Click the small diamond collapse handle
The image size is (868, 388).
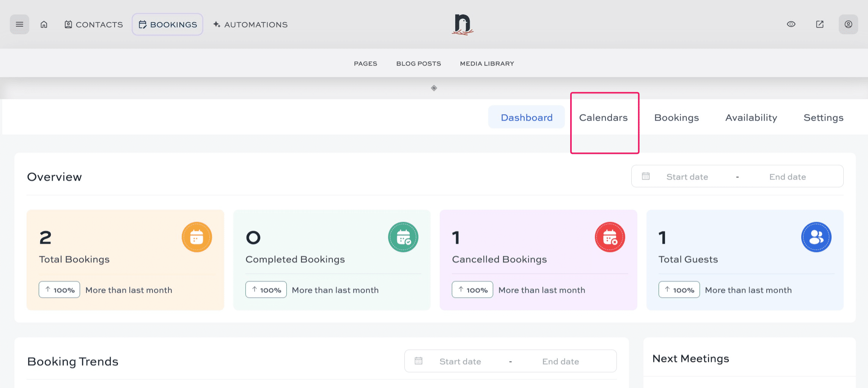(x=434, y=88)
